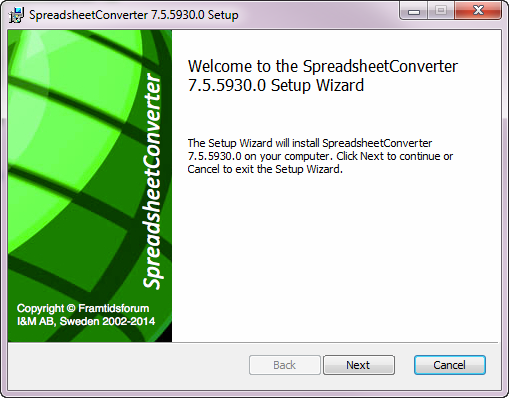Click the Welcome to the SpreadsheetConverter heading
Screen dimensions: 509x398
[323, 66]
